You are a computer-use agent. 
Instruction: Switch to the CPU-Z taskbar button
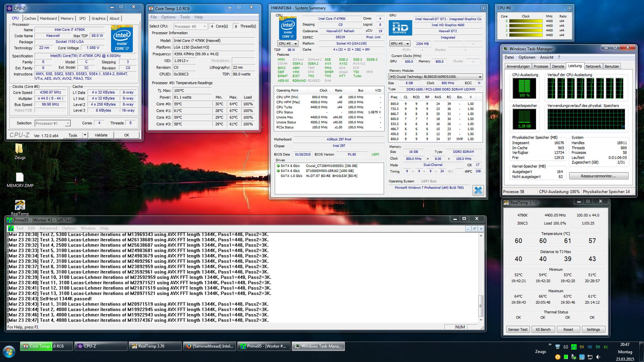click(101, 346)
